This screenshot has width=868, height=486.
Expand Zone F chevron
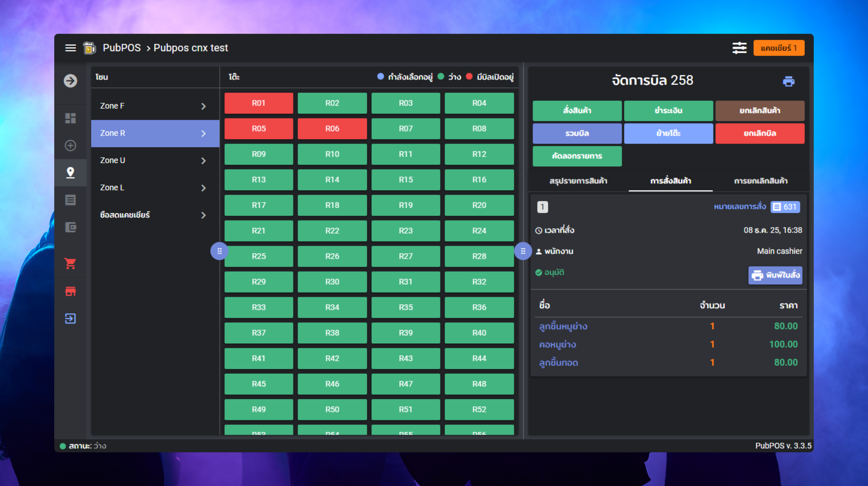pos(203,106)
